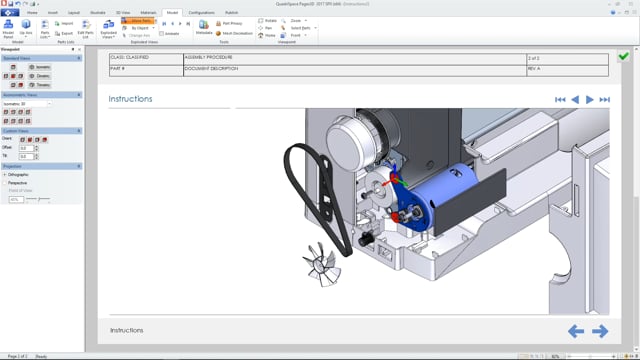Click the green checkmark icon
This screenshot has height=360, width=640.
[623, 56]
